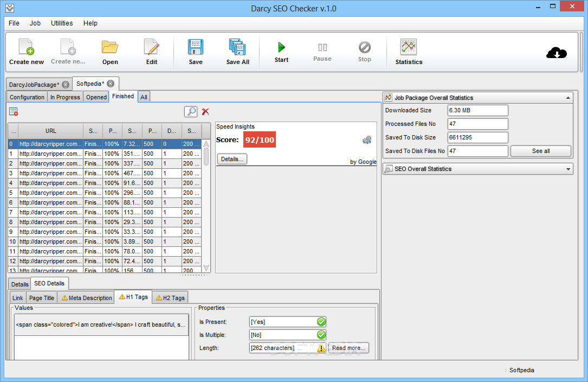Close the Softpedia tab with its X

tap(111, 84)
